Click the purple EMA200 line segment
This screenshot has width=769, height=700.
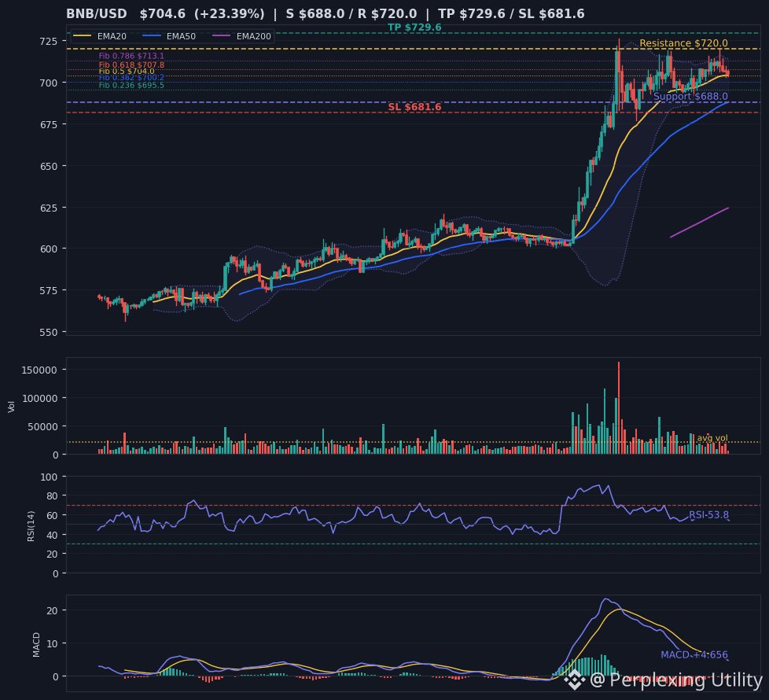click(x=699, y=223)
